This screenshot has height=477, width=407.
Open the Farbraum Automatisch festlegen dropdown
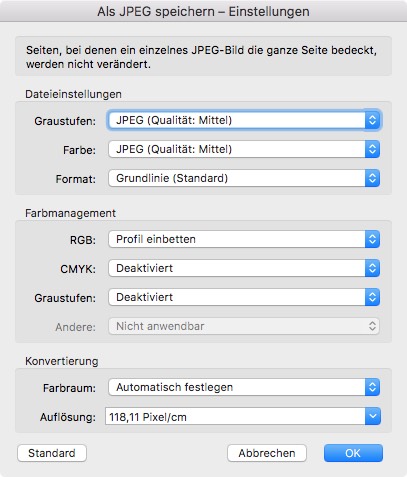click(244, 387)
